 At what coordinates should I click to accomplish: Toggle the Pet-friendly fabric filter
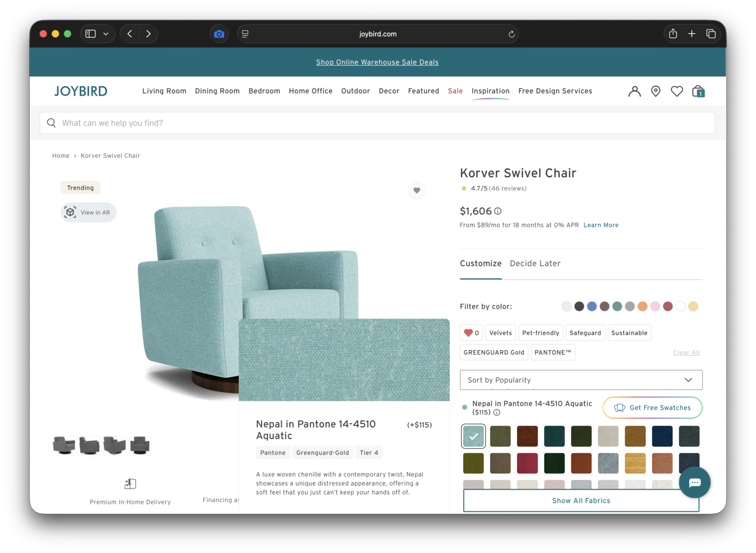tap(541, 333)
